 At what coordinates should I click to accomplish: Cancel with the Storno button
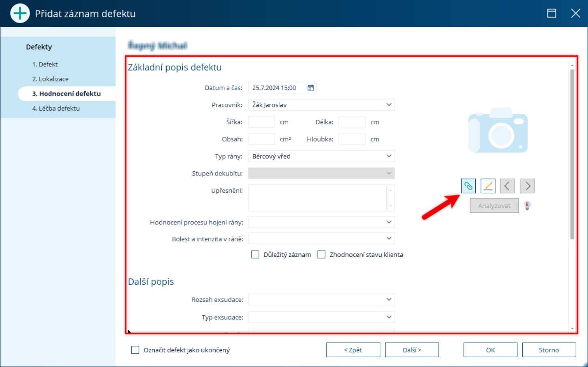point(549,350)
